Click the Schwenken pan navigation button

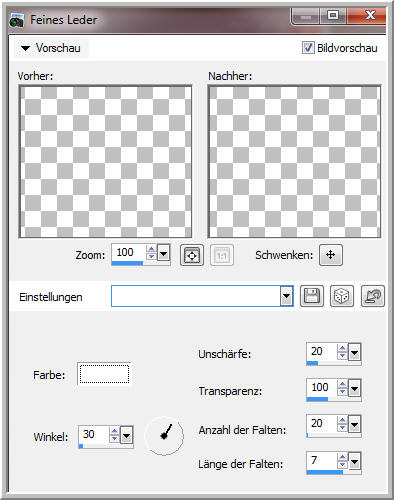tap(330, 255)
